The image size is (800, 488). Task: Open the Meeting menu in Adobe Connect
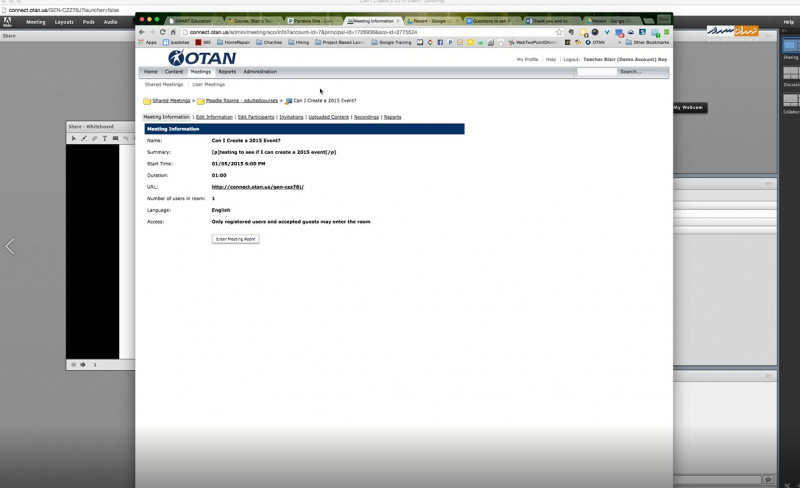tap(35, 21)
